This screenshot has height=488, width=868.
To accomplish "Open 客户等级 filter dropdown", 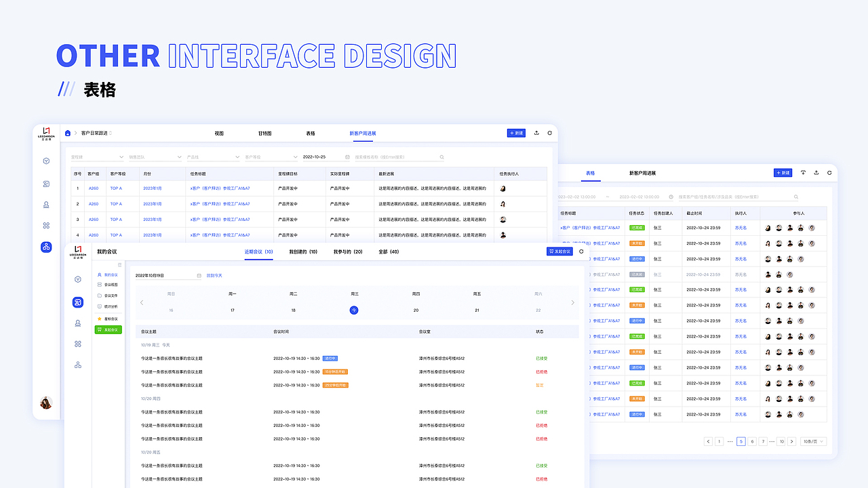I will click(271, 157).
